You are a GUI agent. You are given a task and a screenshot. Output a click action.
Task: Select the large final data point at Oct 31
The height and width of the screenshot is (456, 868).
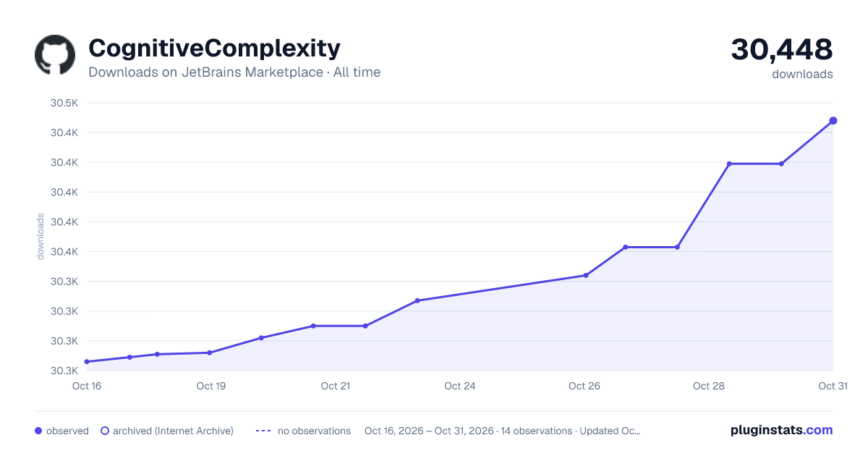[x=833, y=121]
